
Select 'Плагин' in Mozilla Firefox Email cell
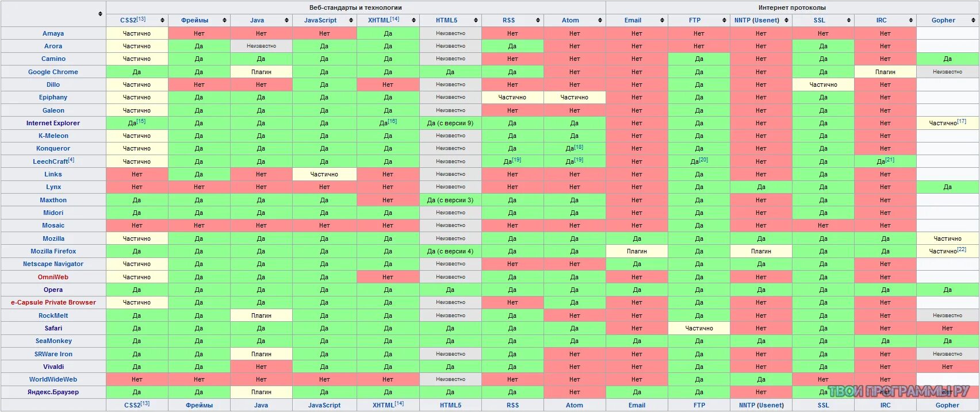point(637,251)
